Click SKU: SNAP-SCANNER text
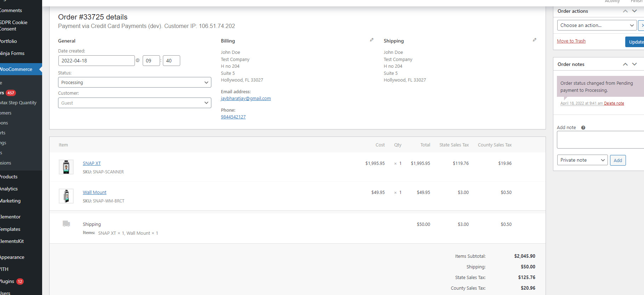The image size is (644, 295). pyautogui.click(x=103, y=172)
